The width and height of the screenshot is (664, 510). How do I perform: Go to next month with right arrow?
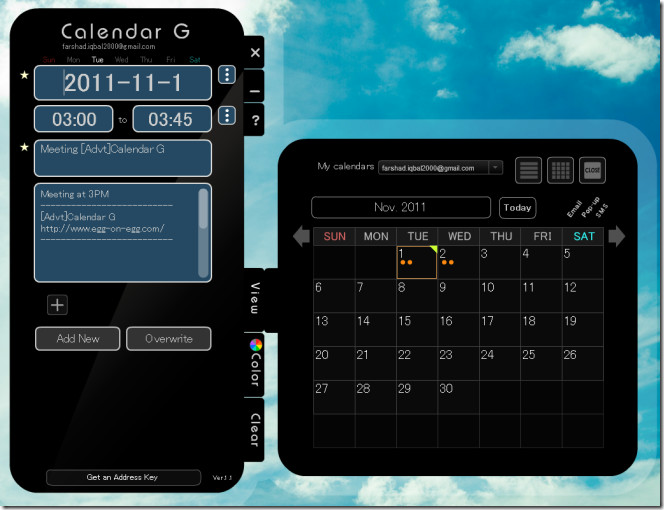tap(617, 236)
